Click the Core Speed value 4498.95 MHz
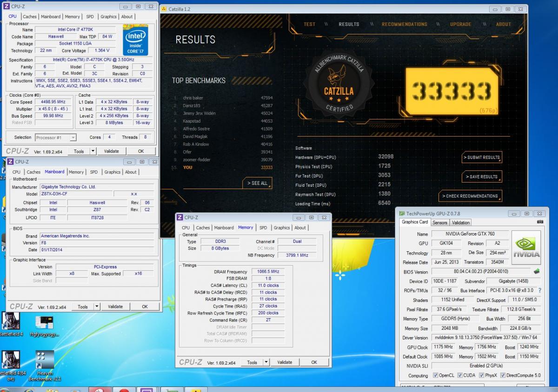This screenshot has width=558, height=392. 53,102
